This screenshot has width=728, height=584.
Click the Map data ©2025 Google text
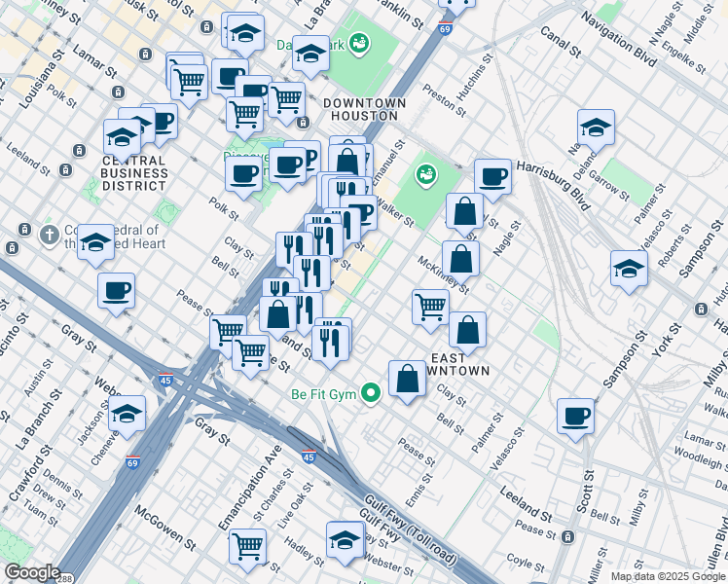tap(668, 577)
